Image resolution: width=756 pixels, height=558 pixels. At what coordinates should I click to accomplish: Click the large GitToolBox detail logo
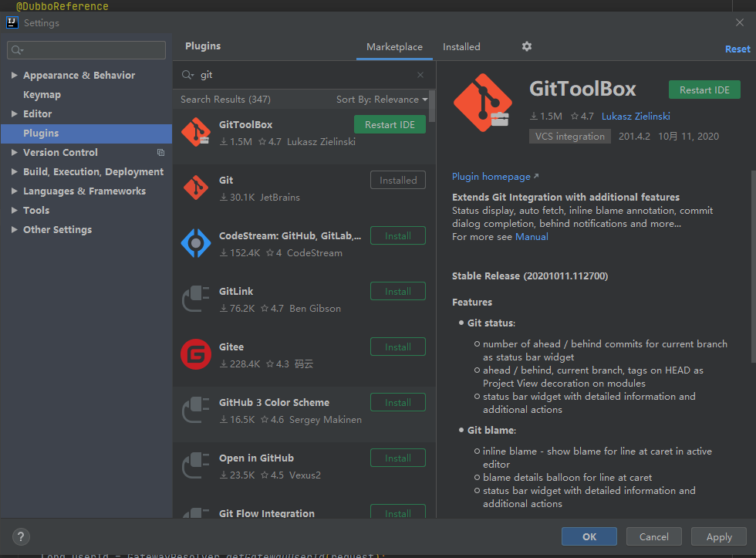483,102
